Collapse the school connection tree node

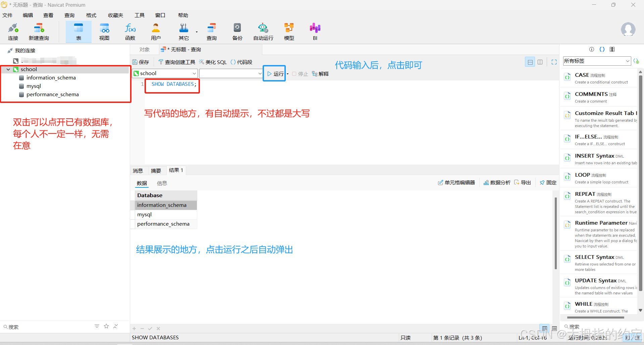(8, 69)
